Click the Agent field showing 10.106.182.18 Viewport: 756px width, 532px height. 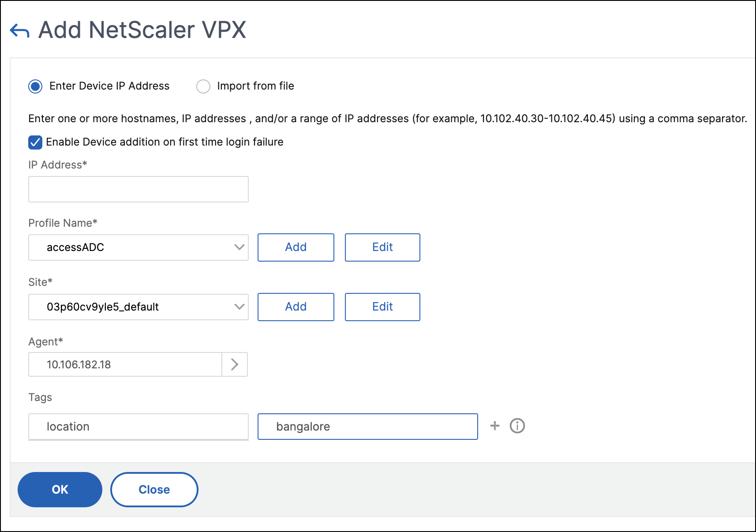click(125, 364)
